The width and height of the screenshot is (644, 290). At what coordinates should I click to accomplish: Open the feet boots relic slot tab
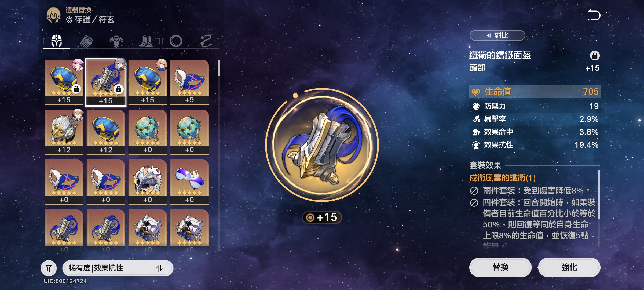tap(146, 41)
